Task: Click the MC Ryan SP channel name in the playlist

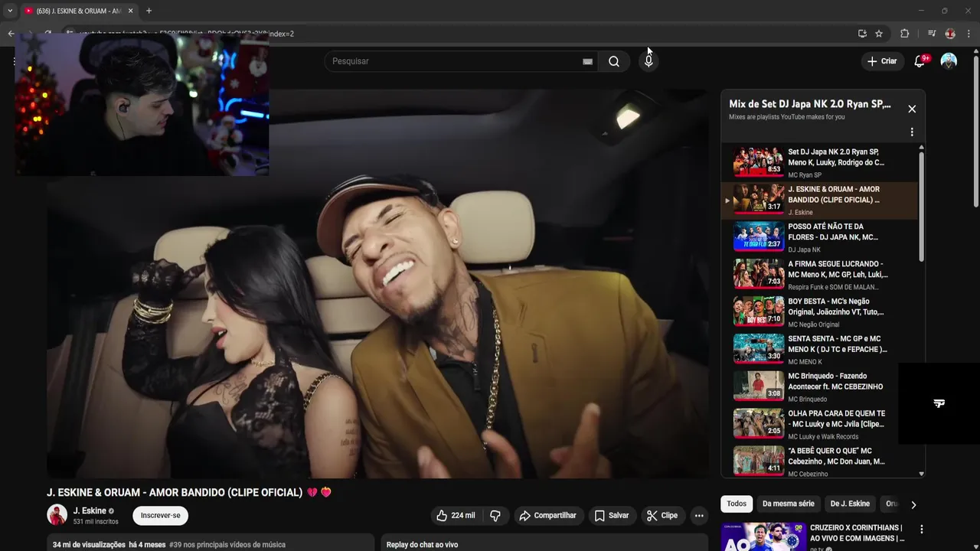Action: coord(805,175)
